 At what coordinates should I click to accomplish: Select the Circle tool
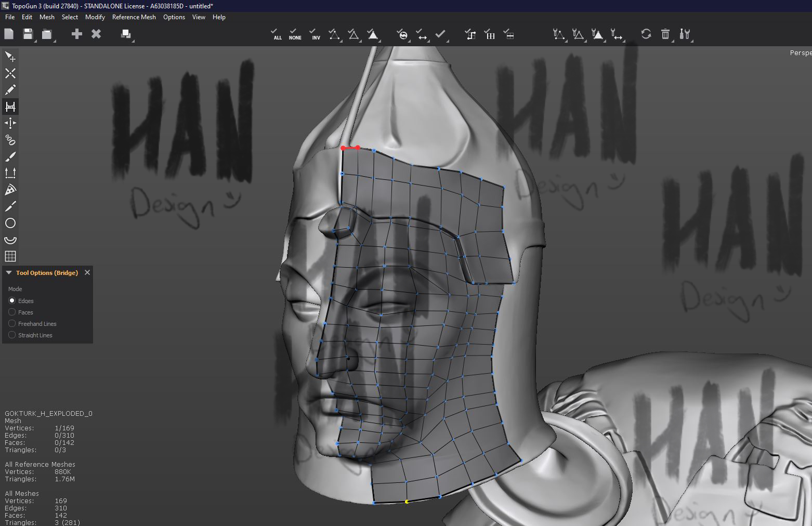coord(10,223)
